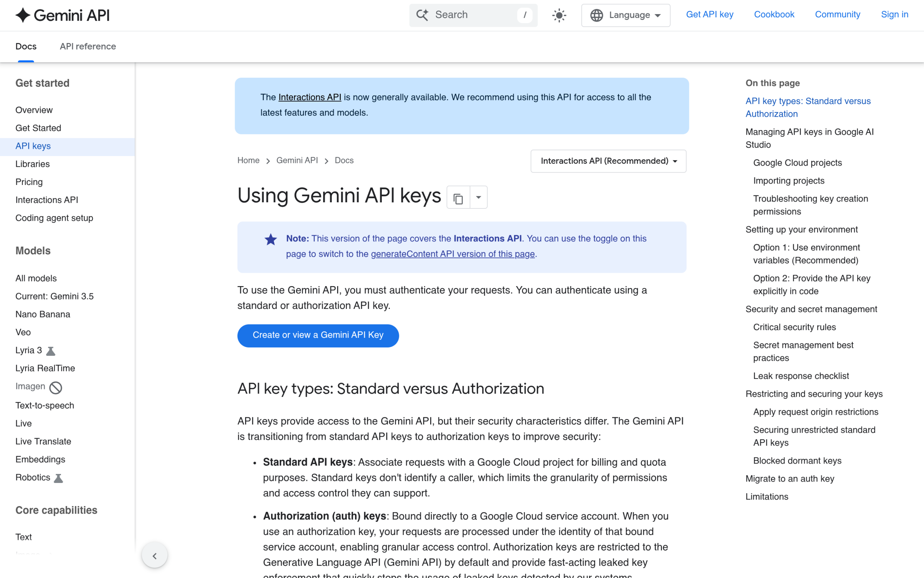This screenshot has height=578, width=924.
Task: Open the Language dropdown
Action: [626, 15]
